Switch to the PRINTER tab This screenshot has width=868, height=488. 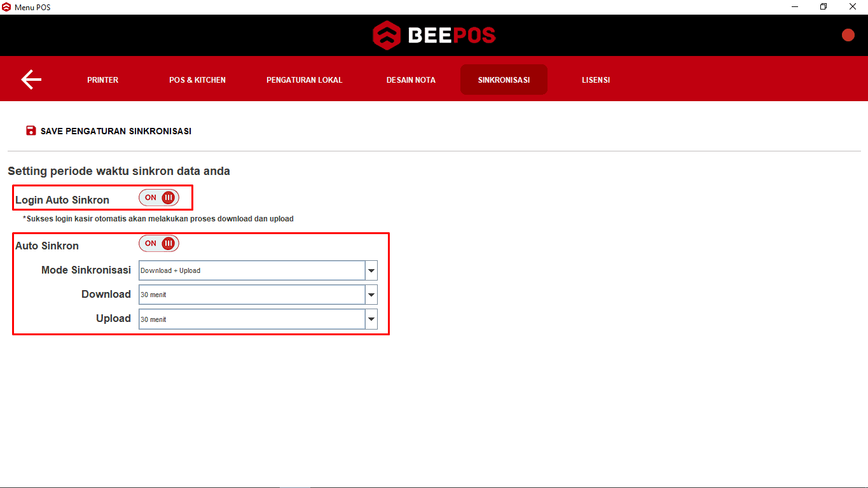[x=103, y=80]
